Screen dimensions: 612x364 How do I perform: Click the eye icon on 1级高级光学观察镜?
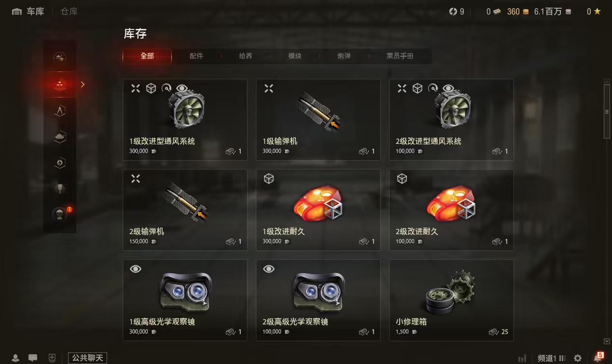point(136,269)
